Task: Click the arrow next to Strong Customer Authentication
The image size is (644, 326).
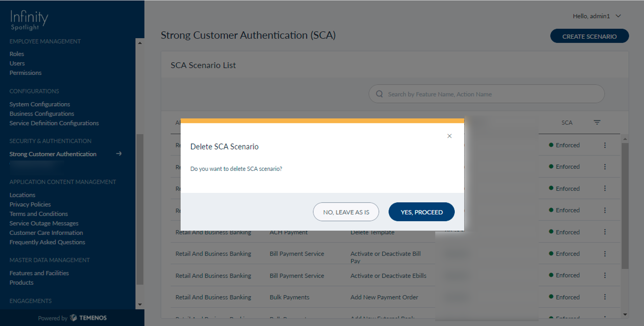Action: coord(119,154)
